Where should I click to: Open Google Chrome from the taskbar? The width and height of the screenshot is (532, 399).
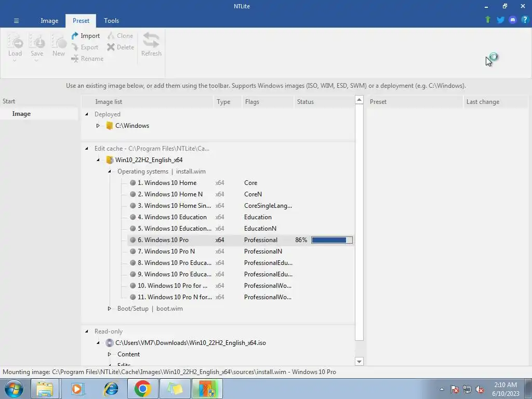tap(142, 389)
